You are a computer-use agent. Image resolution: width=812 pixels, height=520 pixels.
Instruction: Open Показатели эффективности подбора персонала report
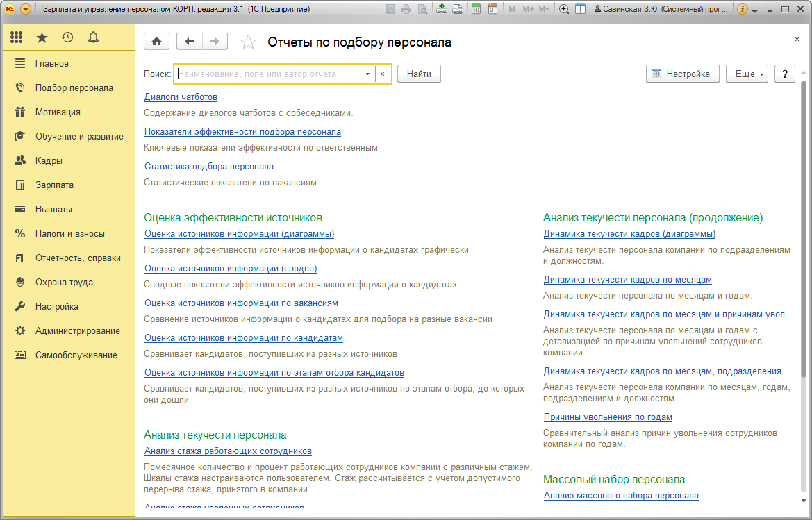coord(242,132)
